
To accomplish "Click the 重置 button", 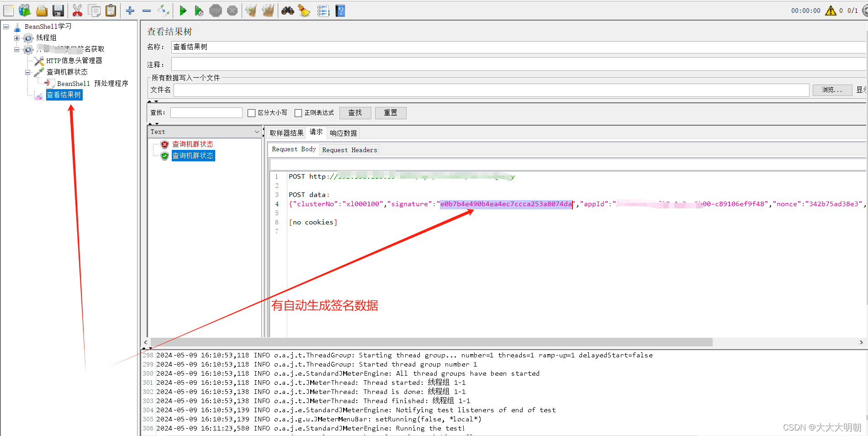I will (391, 113).
